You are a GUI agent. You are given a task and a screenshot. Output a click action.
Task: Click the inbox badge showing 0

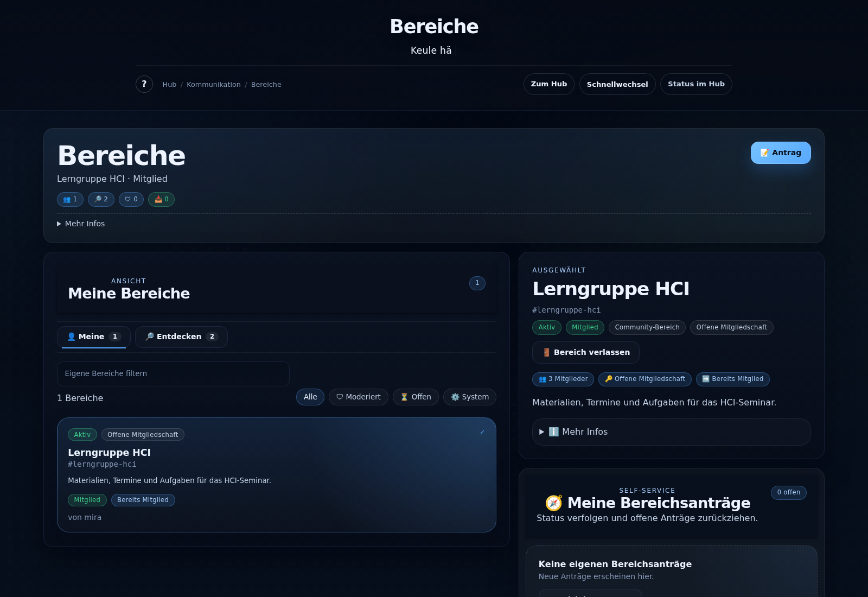(x=161, y=199)
